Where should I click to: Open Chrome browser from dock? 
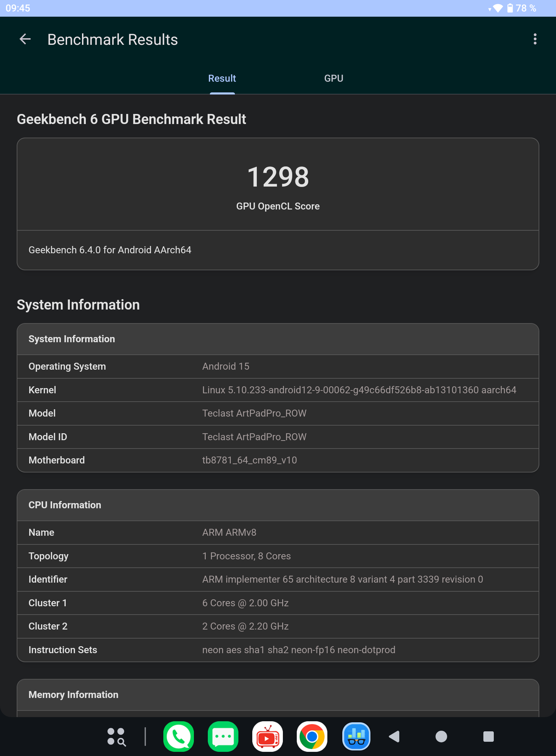click(312, 737)
